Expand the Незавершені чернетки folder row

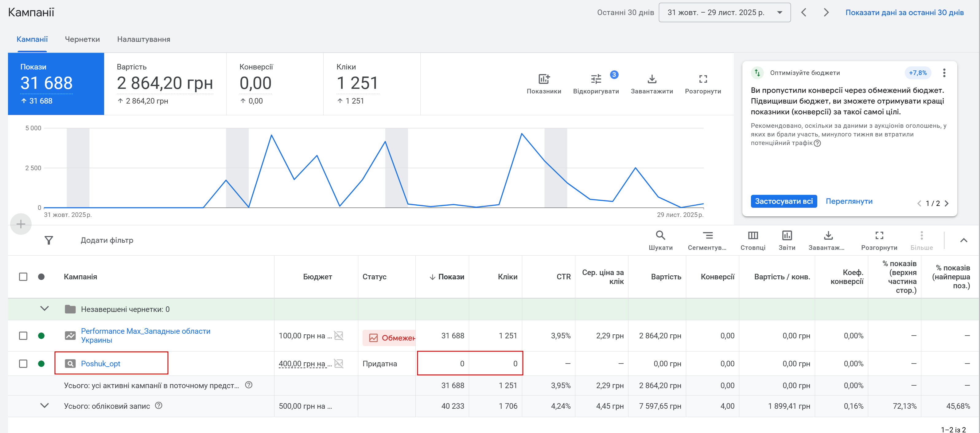coord(45,309)
